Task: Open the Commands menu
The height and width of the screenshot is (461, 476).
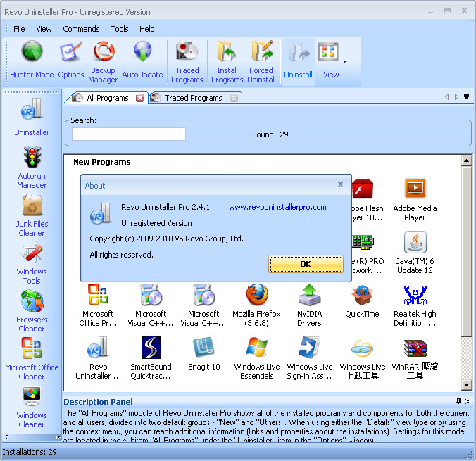Action: tap(81, 29)
